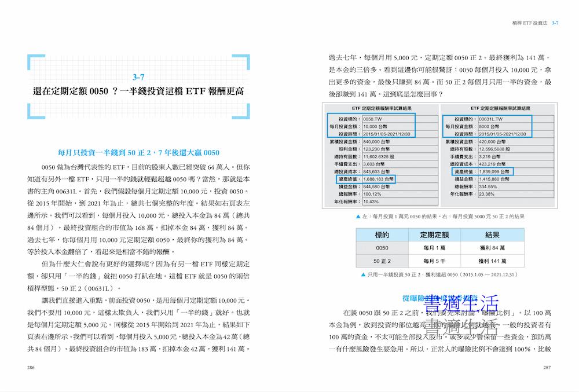Click the shares value "11,602.6325 股"
579x392 pixels.
[379, 156]
